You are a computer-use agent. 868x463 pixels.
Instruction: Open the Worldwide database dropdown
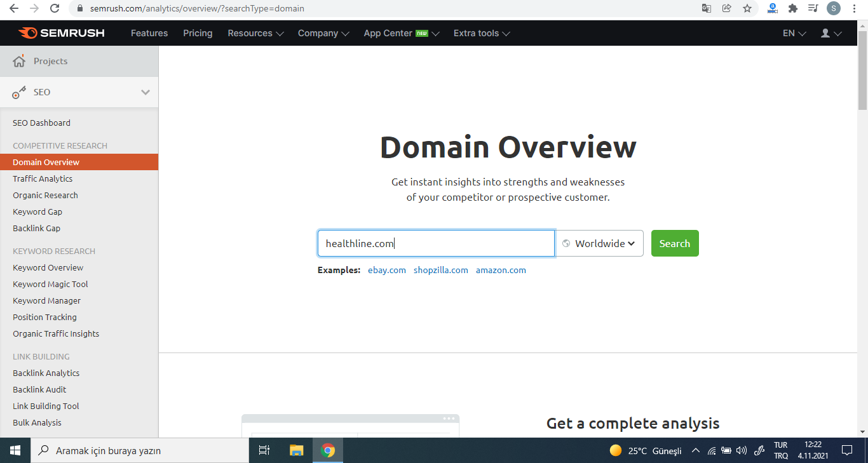click(599, 243)
